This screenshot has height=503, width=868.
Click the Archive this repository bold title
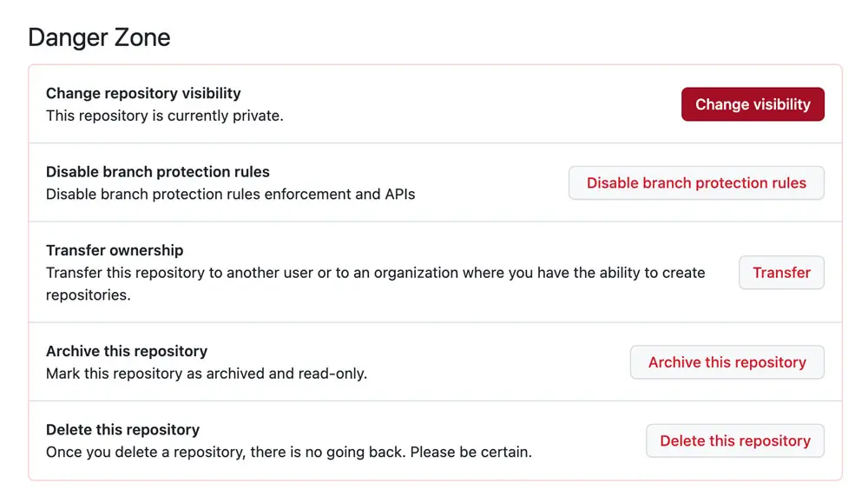pyautogui.click(x=127, y=351)
